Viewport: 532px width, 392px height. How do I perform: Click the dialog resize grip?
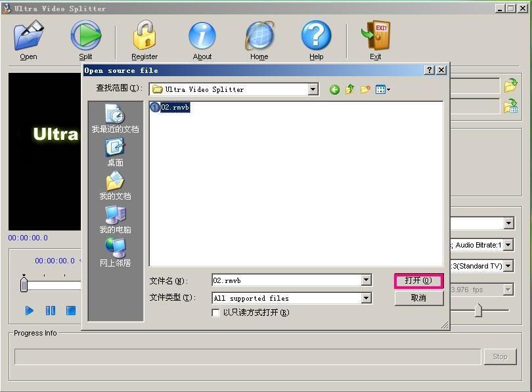click(445, 325)
